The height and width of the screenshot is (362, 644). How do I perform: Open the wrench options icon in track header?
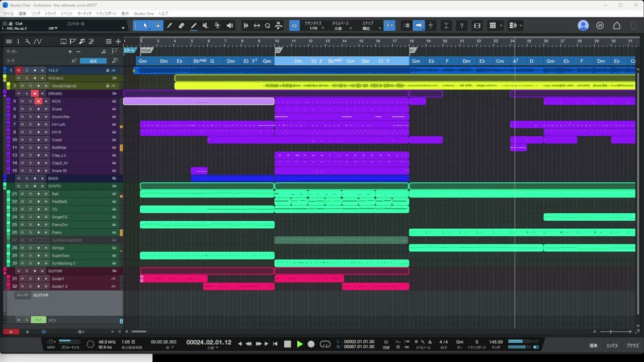click(28, 41)
